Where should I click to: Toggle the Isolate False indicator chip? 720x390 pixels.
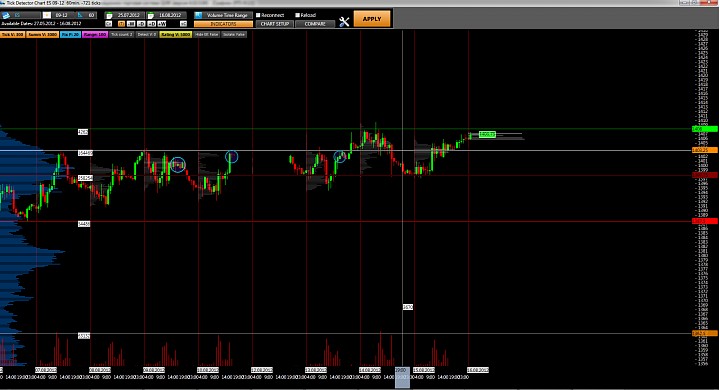tap(234, 34)
